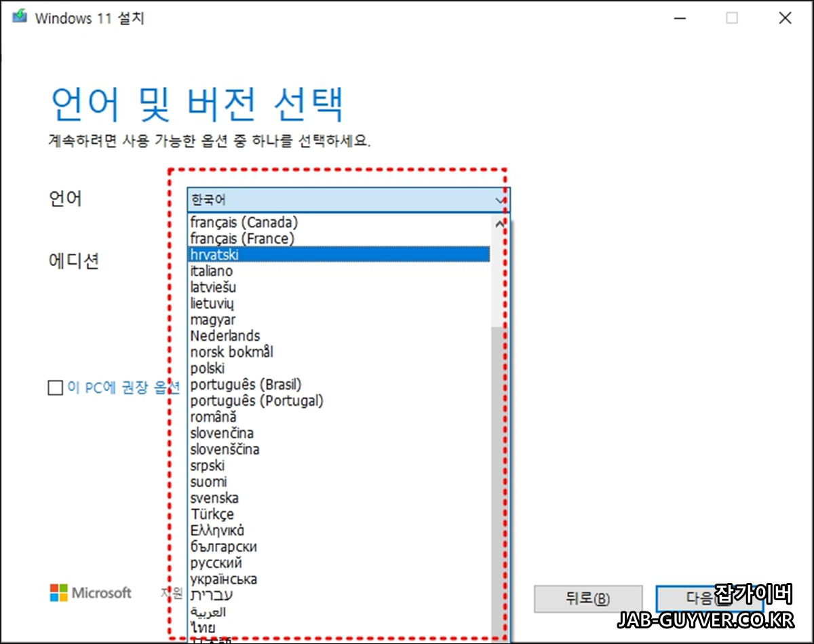Choose português (Portugal) option
The height and width of the screenshot is (644, 814).
(339, 401)
